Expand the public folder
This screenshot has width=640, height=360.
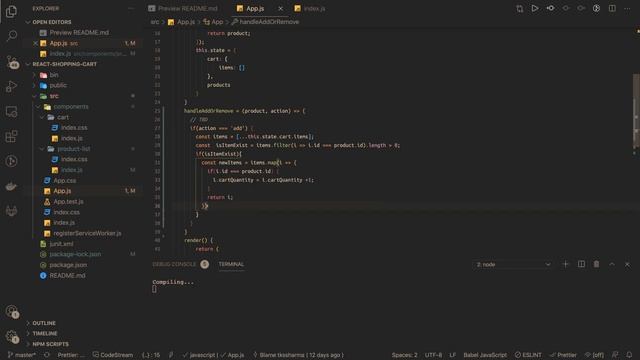pyautogui.click(x=58, y=85)
